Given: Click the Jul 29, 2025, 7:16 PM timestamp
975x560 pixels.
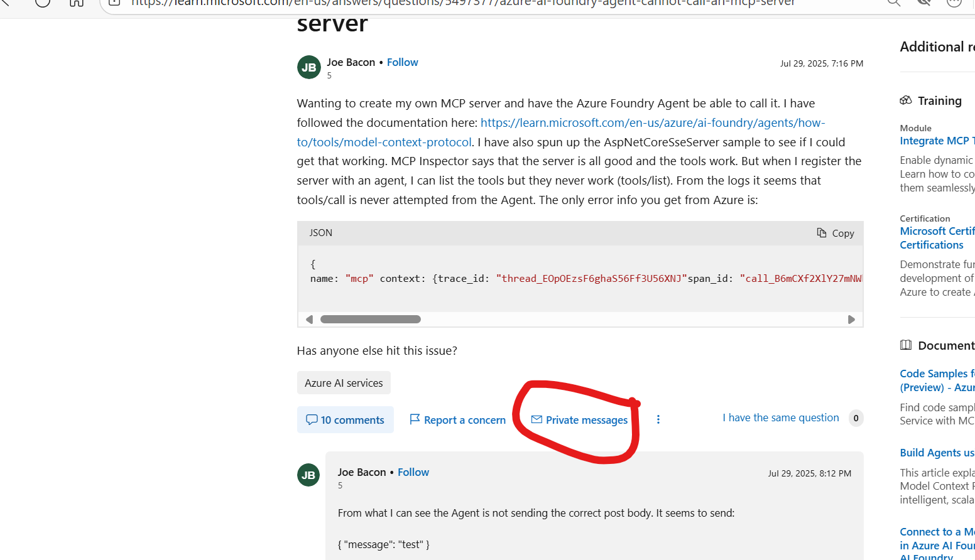Looking at the screenshot, I should tap(821, 63).
